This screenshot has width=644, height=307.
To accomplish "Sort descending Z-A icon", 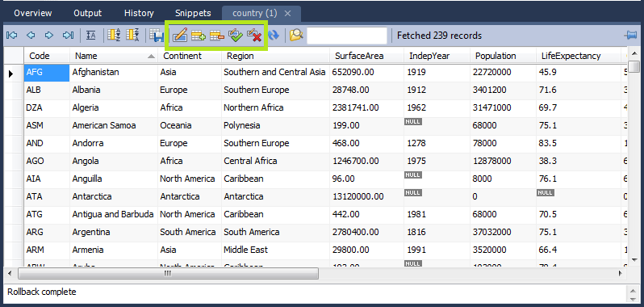I will coord(132,36).
